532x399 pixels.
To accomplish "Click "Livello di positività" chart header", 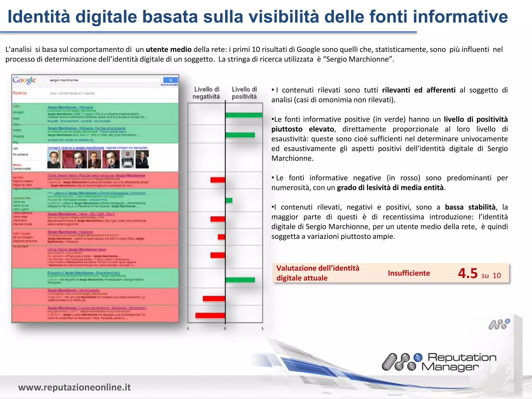I will [x=244, y=93].
